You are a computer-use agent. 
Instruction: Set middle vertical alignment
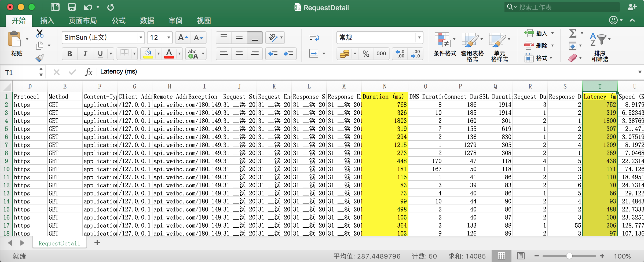(239, 38)
